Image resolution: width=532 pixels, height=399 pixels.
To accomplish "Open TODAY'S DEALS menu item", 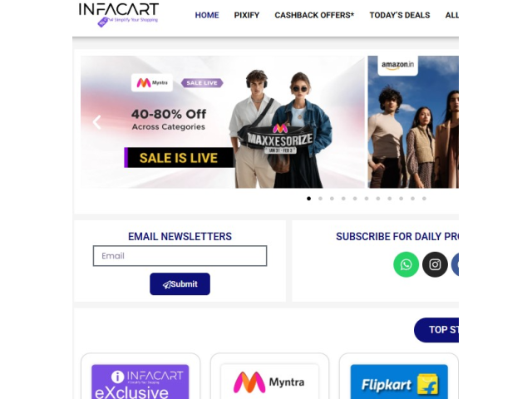I will click(x=400, y=15).
